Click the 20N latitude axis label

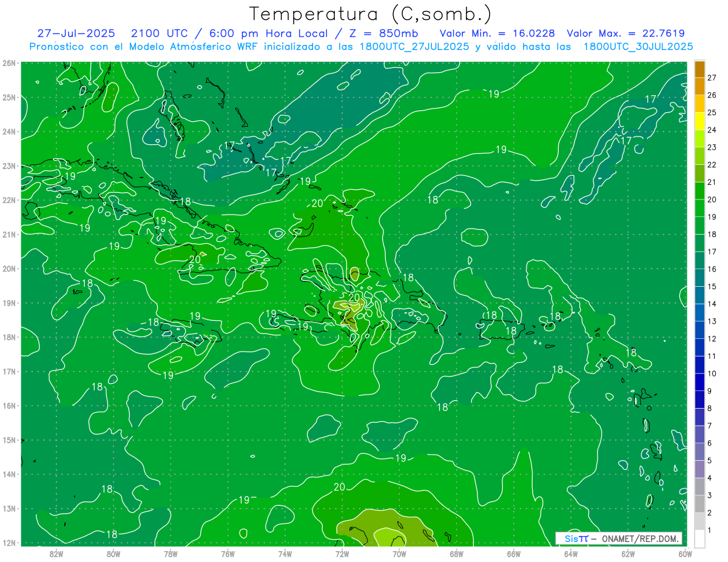(9, 269)
